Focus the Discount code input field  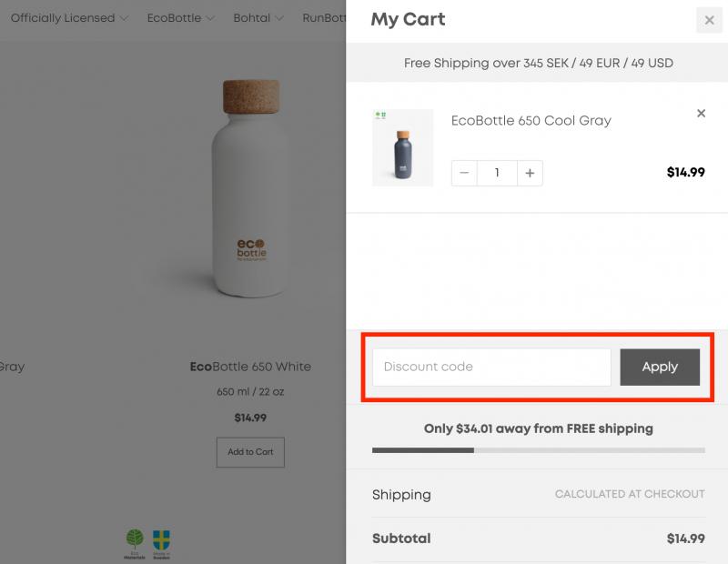491,367
